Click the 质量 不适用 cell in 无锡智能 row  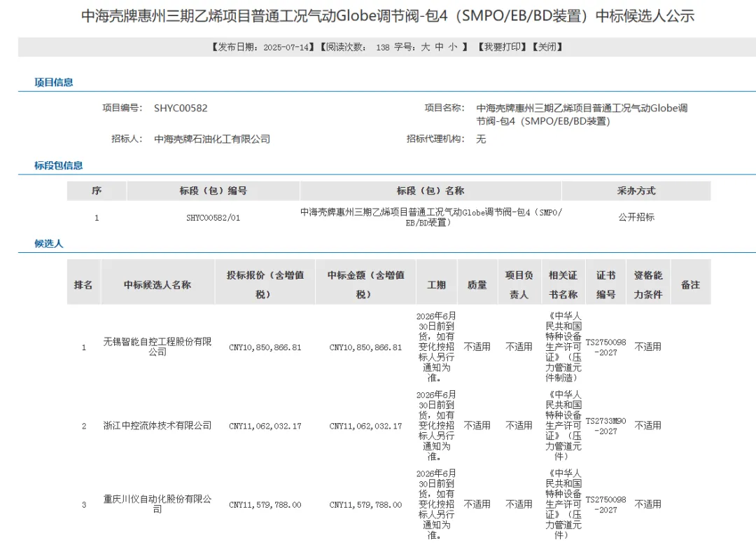coord(477,347)
